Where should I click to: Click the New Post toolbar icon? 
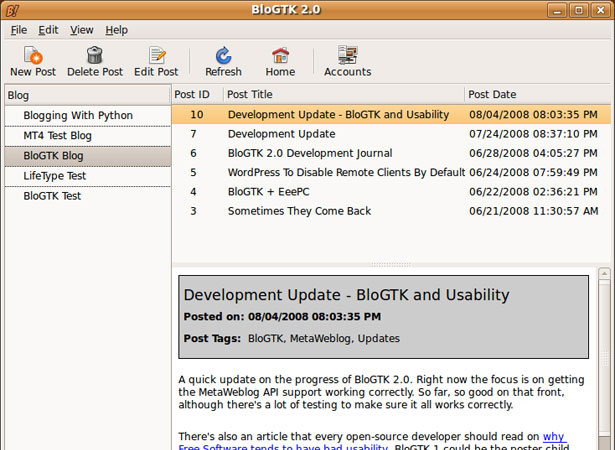(33, 55)
